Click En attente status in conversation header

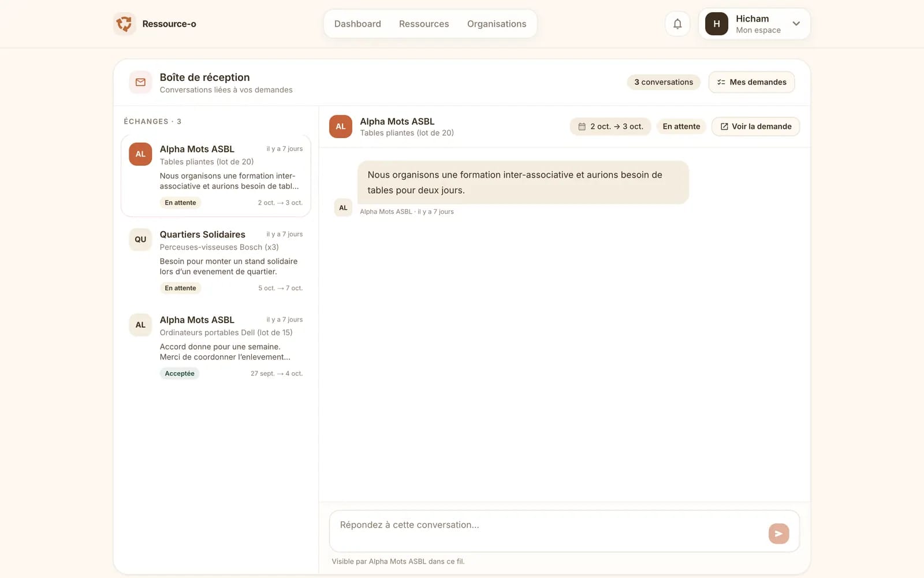(681, 127)
